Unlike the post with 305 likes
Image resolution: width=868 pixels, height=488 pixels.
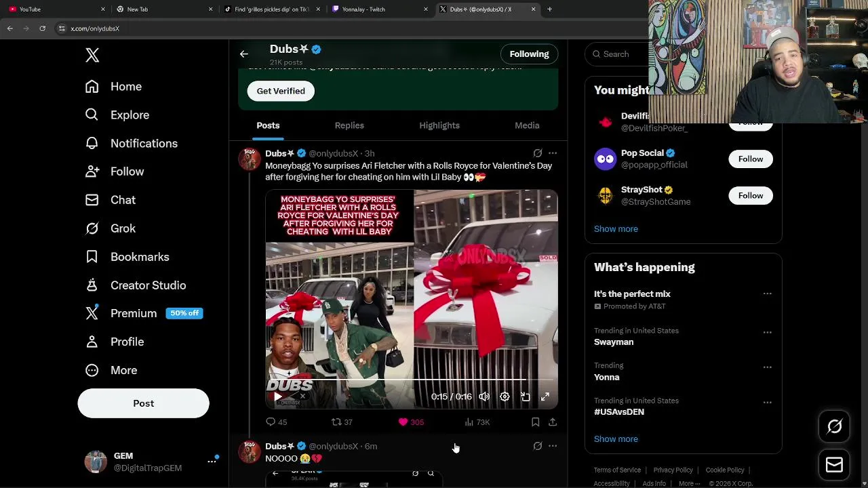(411, 422)
